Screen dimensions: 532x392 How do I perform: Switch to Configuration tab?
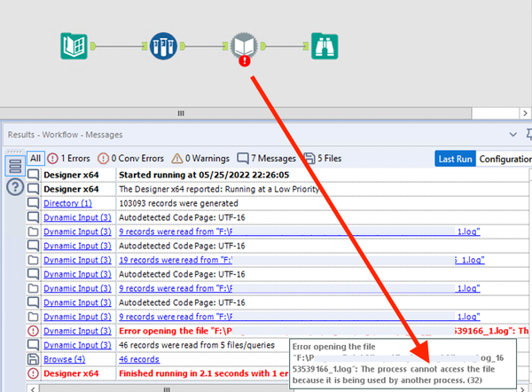[505, 159]
